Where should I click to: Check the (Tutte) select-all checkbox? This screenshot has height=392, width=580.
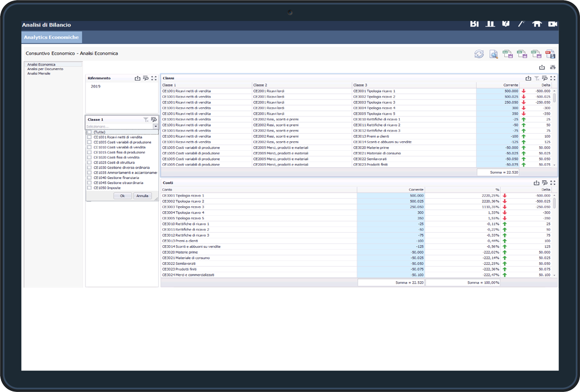(89, 132)
